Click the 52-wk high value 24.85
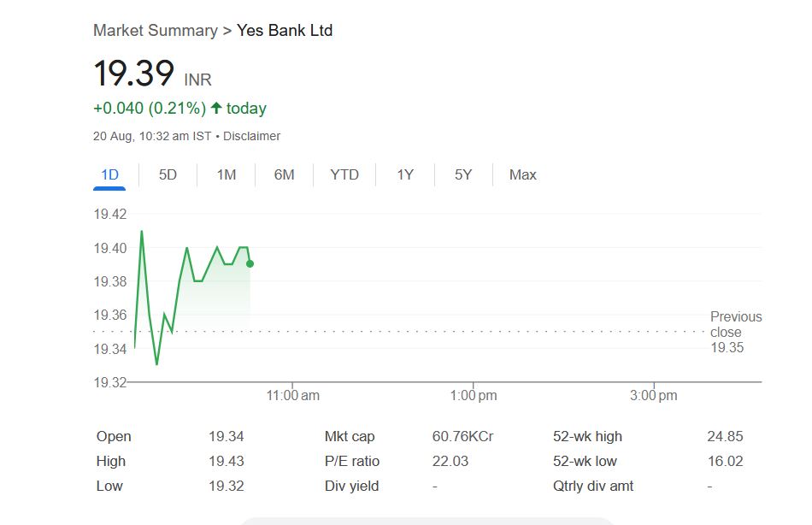812x525 pixels. point(725,437)
